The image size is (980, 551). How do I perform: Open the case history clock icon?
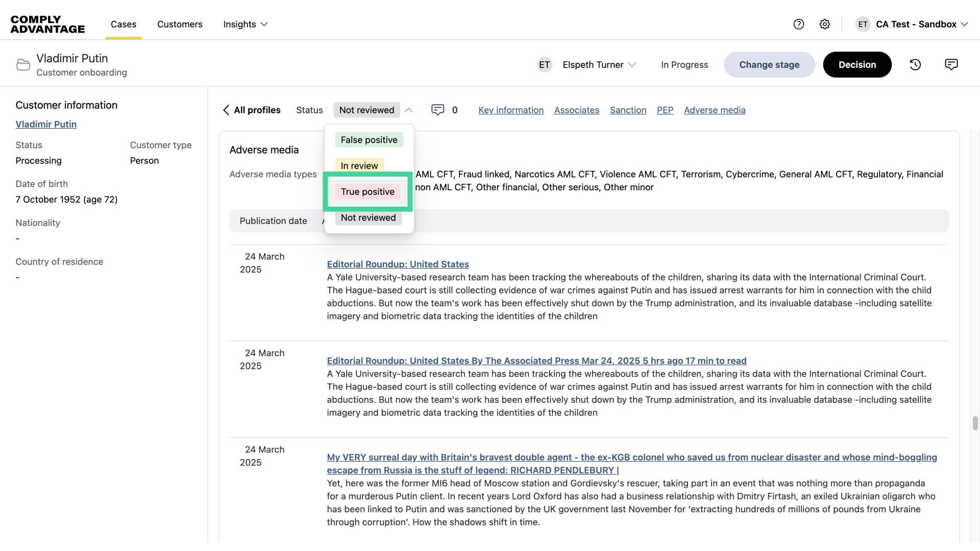pyautogui.click(x=915, y=65)
